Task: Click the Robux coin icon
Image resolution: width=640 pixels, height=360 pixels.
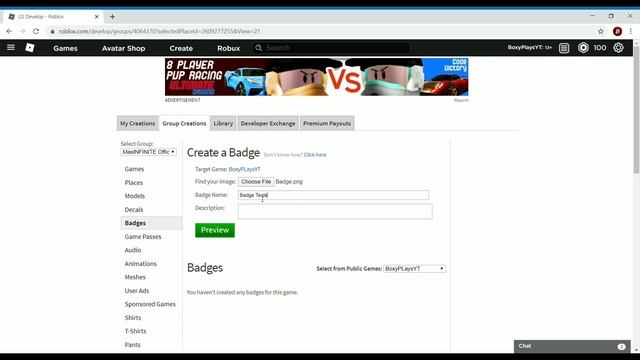Action: [x=583, y=48]
